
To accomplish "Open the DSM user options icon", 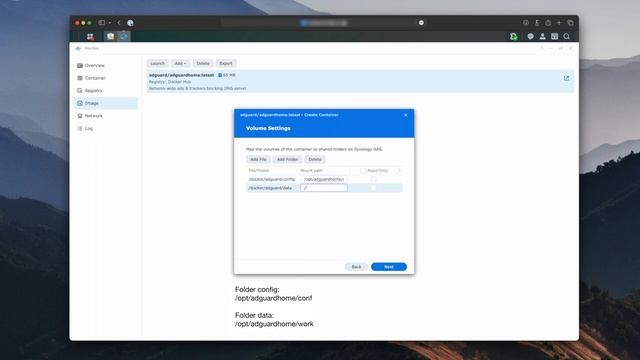I will [542, 36].
